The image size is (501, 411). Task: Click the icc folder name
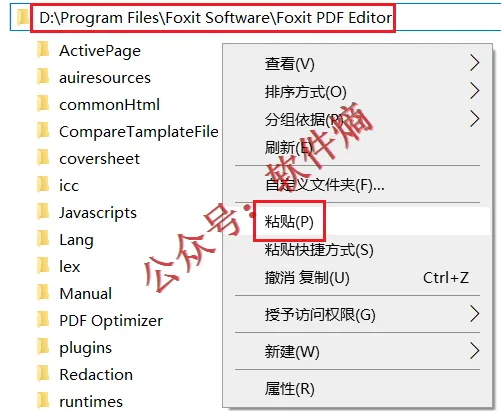(x=69, y=185)
